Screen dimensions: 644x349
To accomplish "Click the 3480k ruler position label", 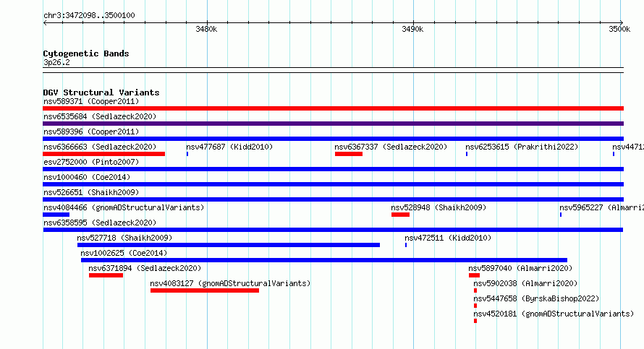I will click(x=206, y=29).
